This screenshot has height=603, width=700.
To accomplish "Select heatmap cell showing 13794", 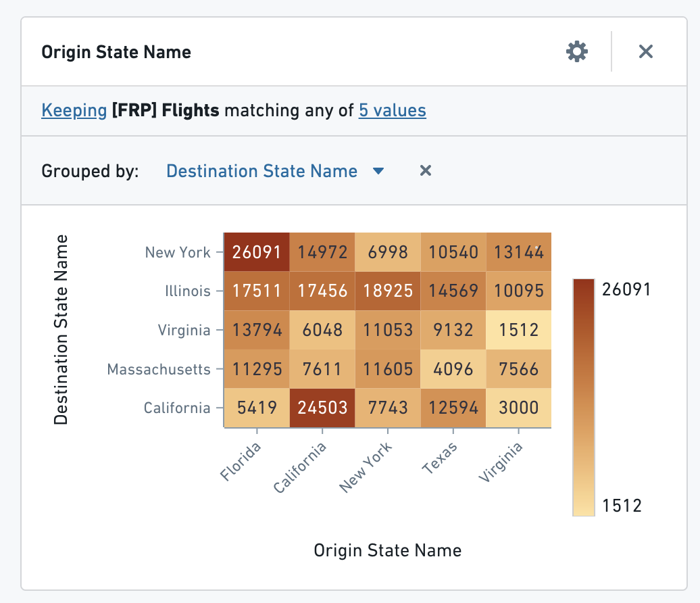I will 257,330.
